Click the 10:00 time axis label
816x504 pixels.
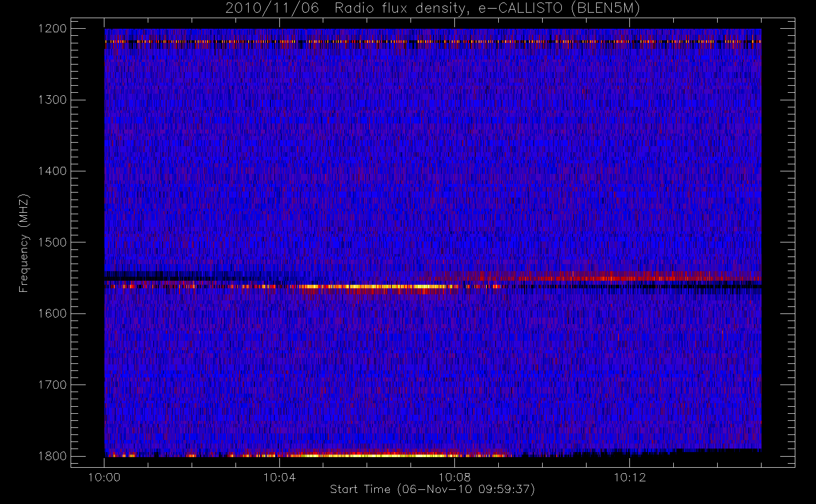click(x=104, y=477)
